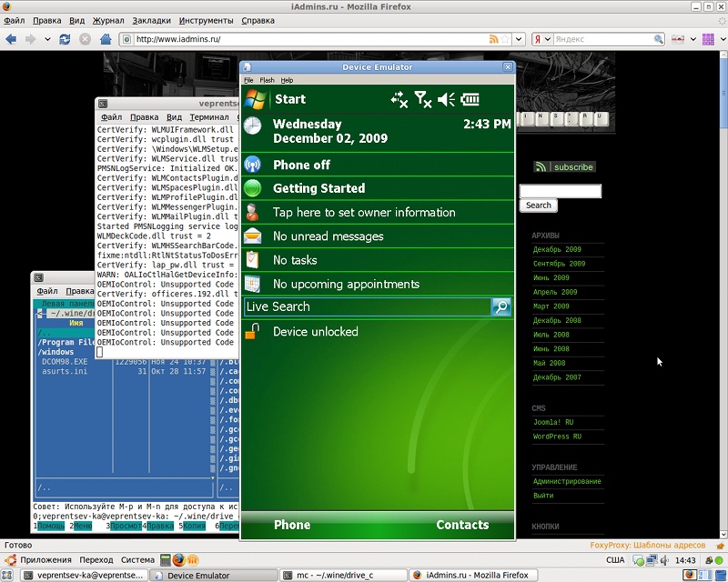Tap the Windows Start flag in the emulator
Viewport: 728px width, 582px height.
(x=256, y=99)
